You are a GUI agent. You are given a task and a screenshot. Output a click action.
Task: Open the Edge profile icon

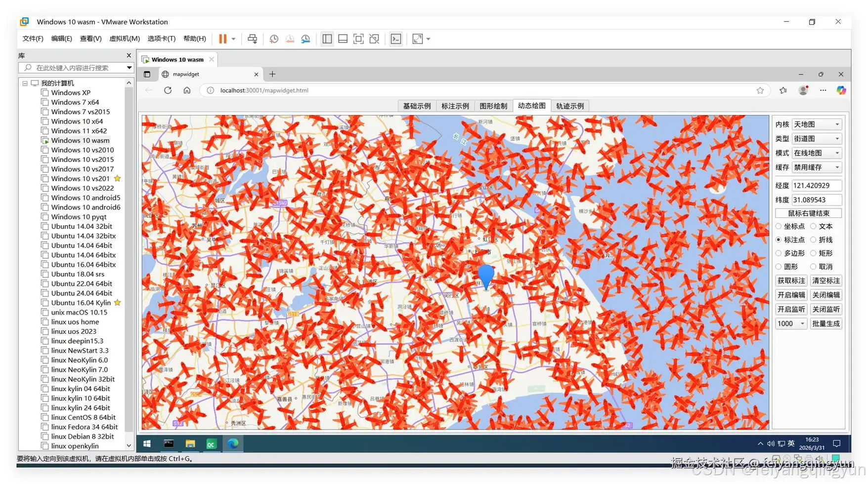click(804, 90)
